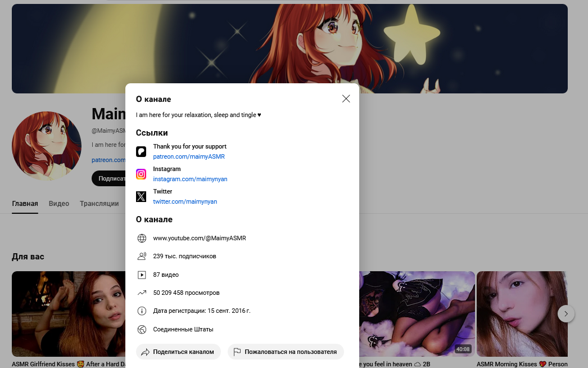Image resolution: width=588 pixels, height=368 pixels.
Task: Click 50 209 458 просмотров text
Action: (187, 293)
